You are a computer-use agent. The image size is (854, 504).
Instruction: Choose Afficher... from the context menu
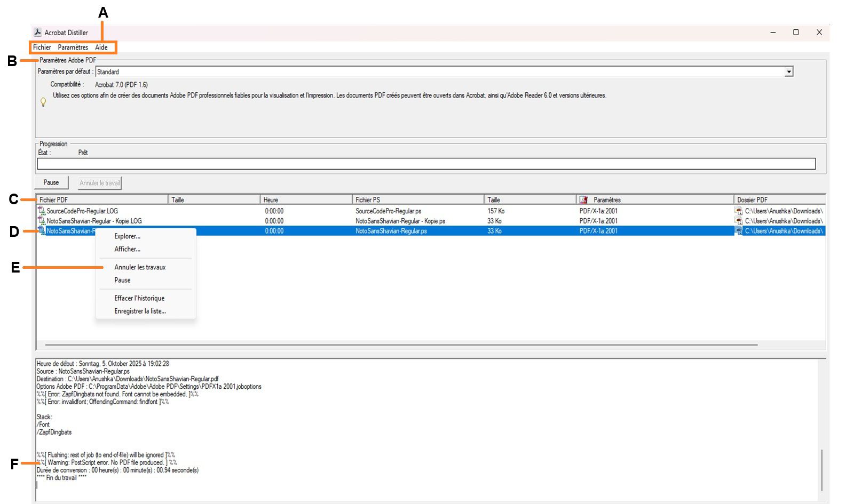pos(128,249)
